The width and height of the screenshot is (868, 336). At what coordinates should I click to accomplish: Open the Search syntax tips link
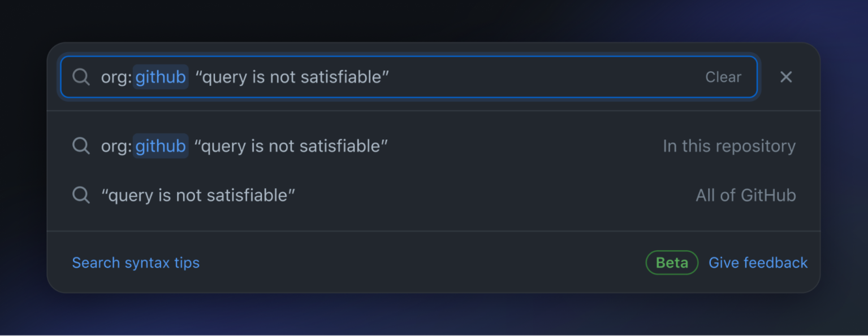[x=136, y=263]
